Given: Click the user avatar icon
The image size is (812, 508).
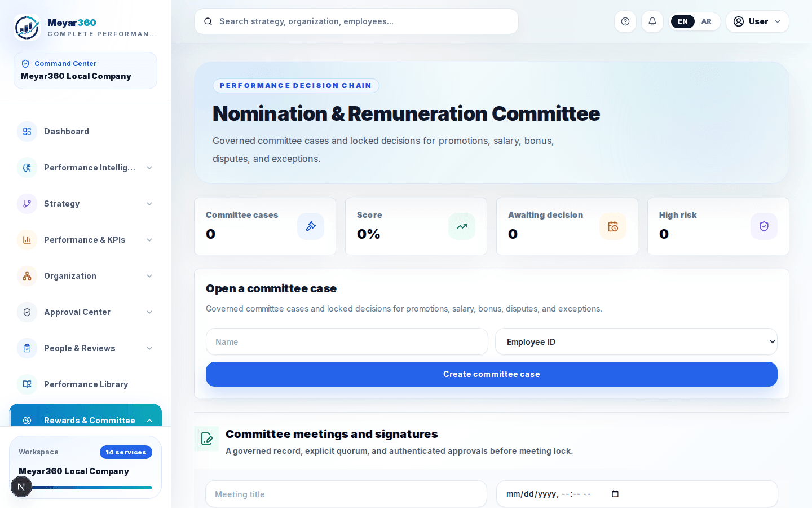Looking at the screenshot, I should point(739,21).
